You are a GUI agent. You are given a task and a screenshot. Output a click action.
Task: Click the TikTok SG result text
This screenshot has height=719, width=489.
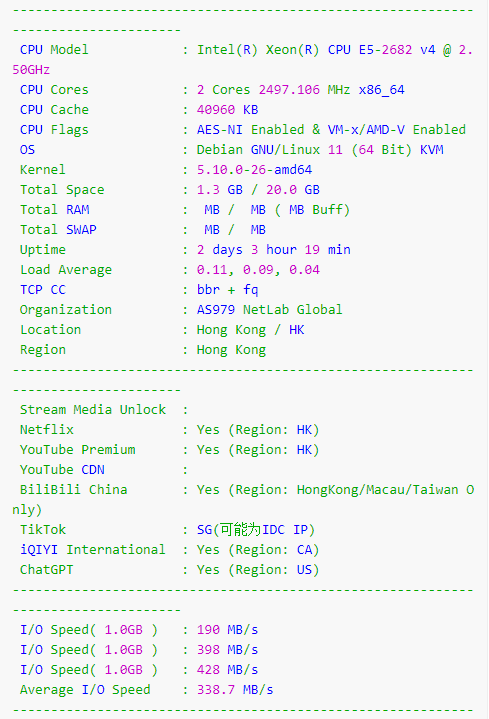tap(256, 530)
